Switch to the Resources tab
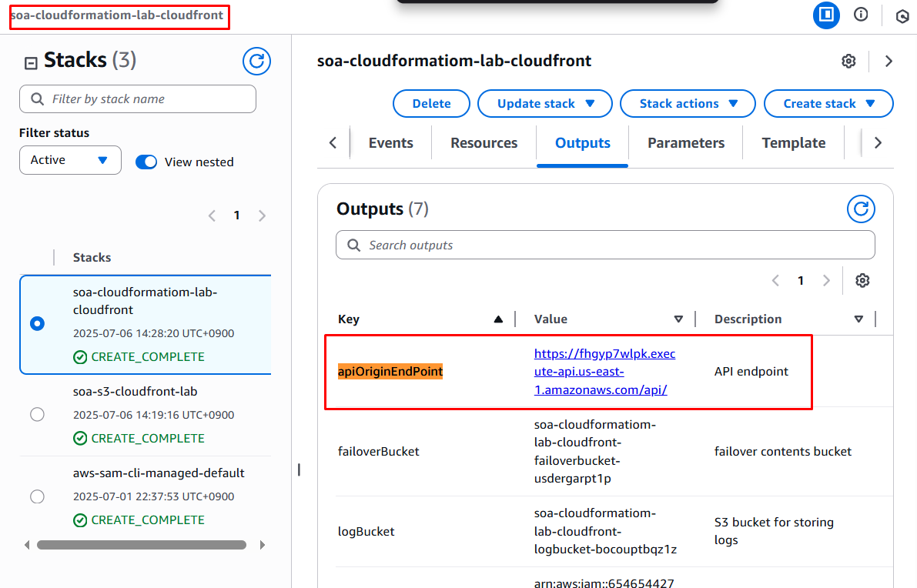Screen dimensions: 917x588 click(484, 143)
